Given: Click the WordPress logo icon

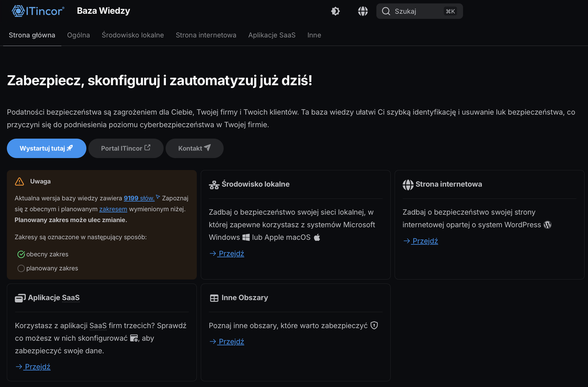Looking at the screenshot, I should click(548, 225).
